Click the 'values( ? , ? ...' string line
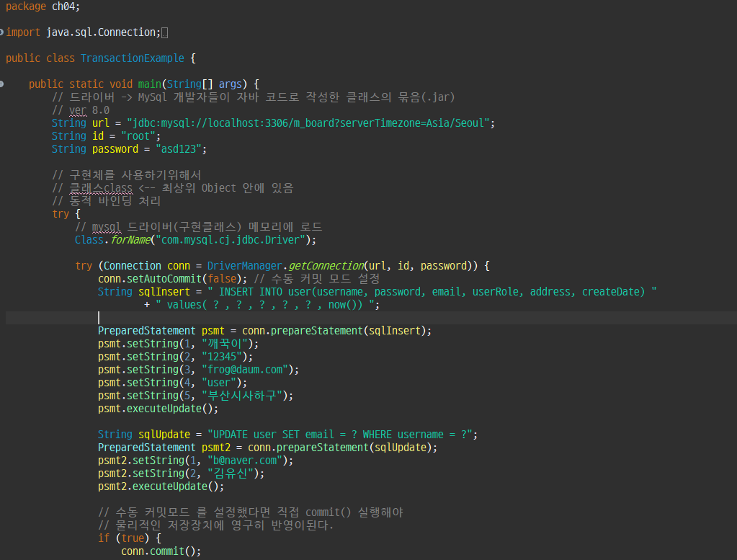737x560 pixels. tap(266, 305)
